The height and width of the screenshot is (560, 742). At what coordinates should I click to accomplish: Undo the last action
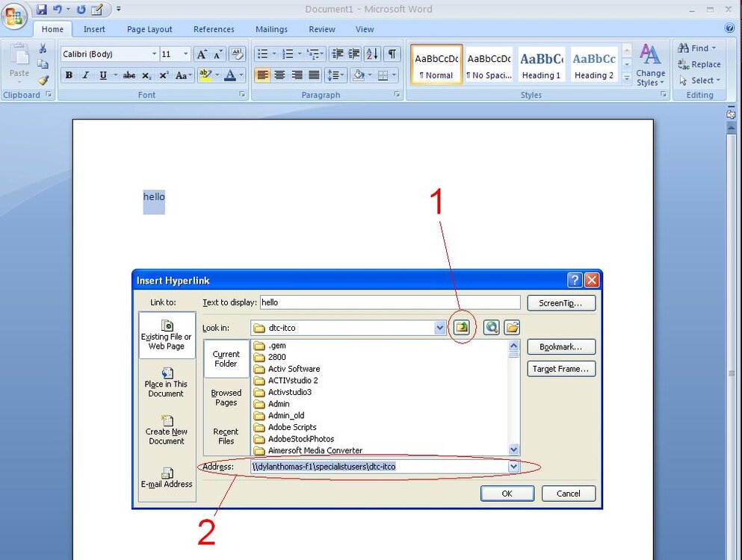pyautogui.click(x=58, y=9)
